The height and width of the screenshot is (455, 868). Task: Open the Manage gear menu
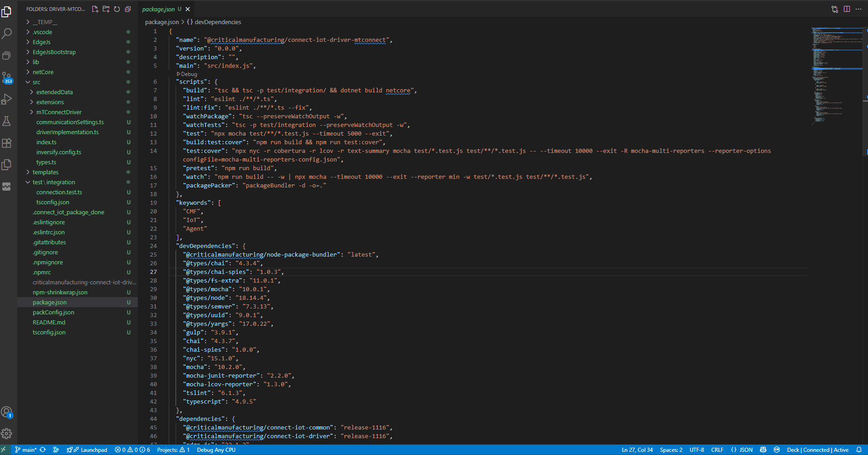click(x=7, y=434)
